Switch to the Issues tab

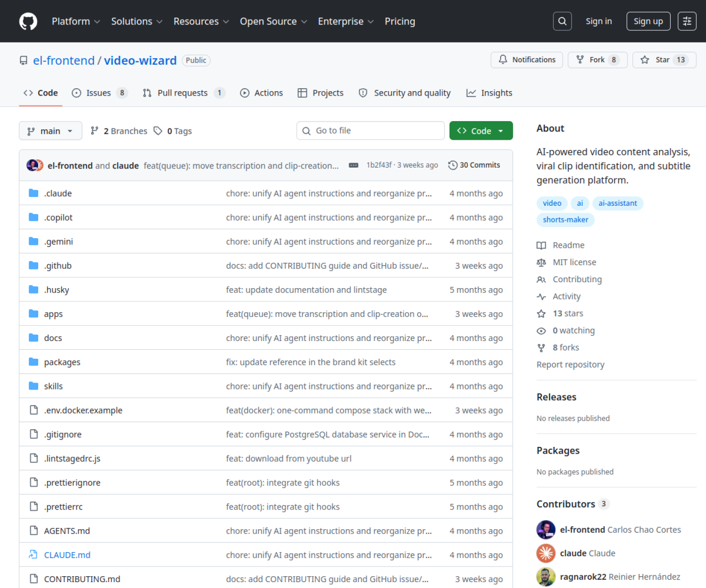tap(100, 93)
